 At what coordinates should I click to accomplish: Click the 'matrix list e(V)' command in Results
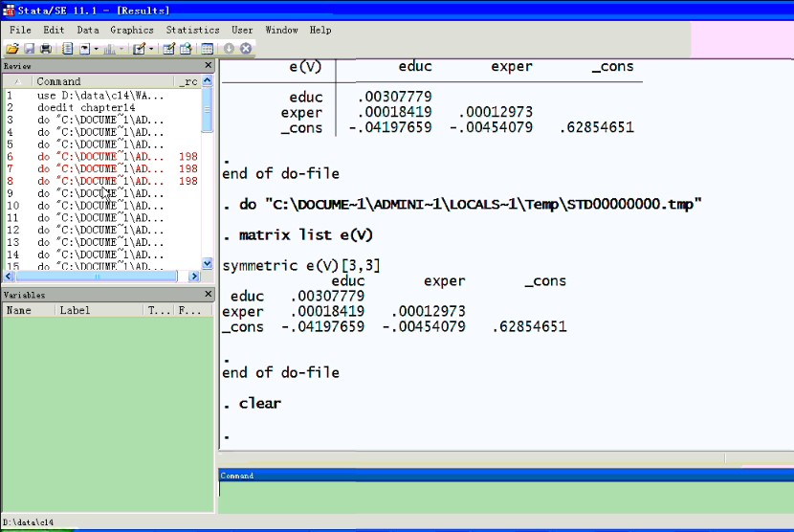(305, 235)
